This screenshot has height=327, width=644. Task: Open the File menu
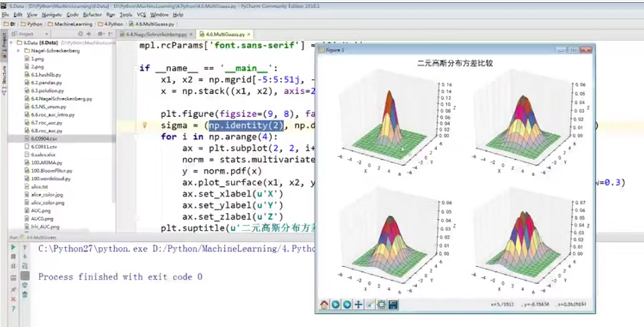(x=5, y=15)
